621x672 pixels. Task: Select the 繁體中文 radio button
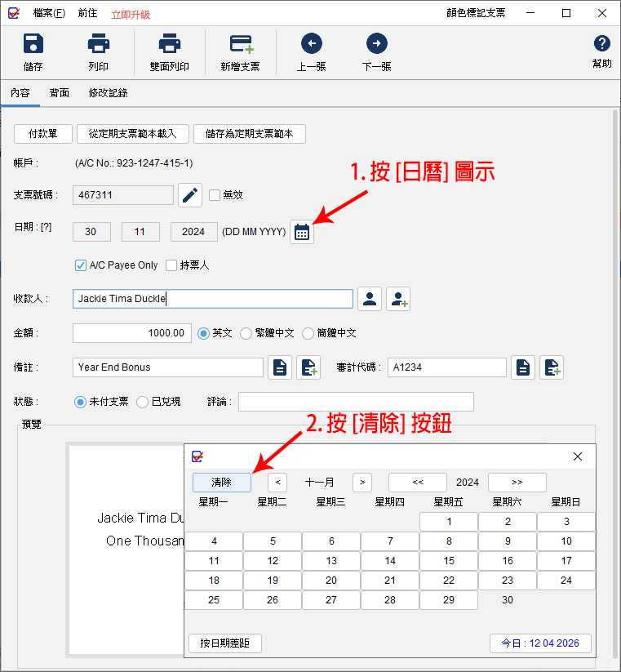pos(246,333)
